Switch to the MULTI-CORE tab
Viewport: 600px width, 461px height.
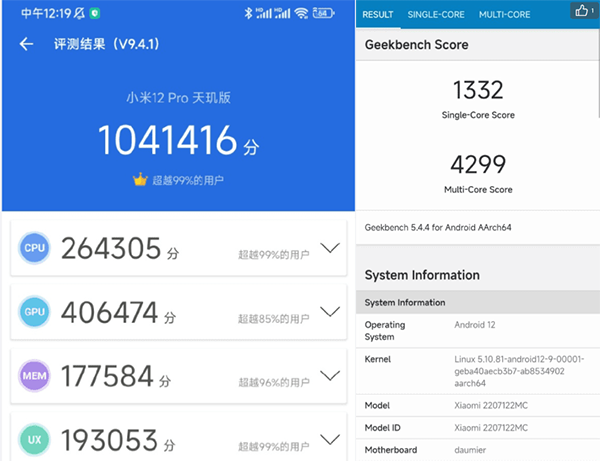click(x=504, y=15)
